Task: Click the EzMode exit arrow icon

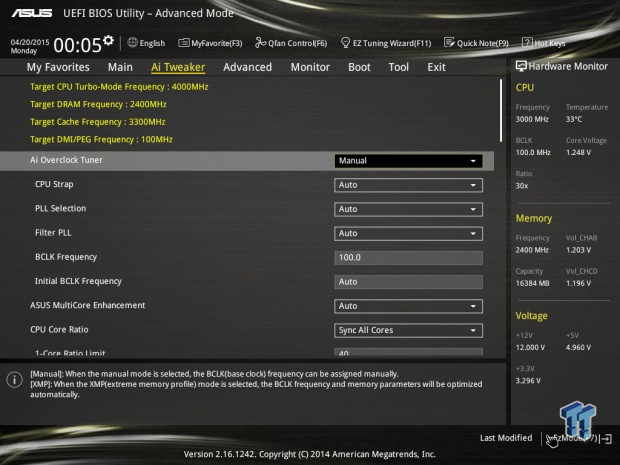Action: pos(607,438)
